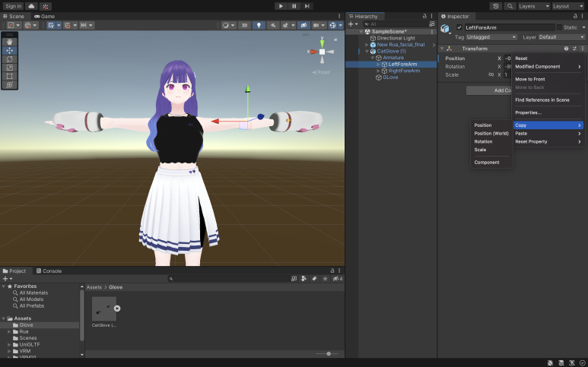This screenshot has width=588, height=367.
Task: Toggle scene audio button
Action: (273, 25)
